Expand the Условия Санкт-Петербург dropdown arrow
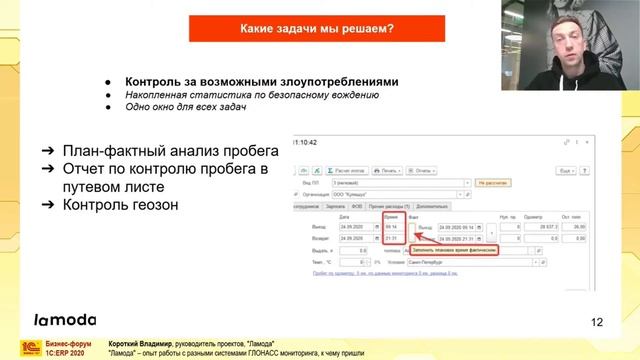This screenshot has height=360, width=640. [536, 262]
